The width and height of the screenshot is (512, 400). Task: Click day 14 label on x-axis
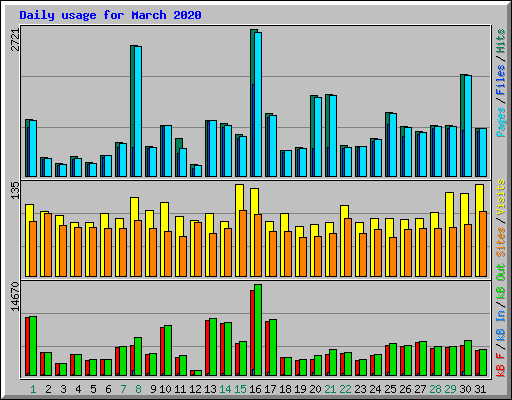coord(225,389)
